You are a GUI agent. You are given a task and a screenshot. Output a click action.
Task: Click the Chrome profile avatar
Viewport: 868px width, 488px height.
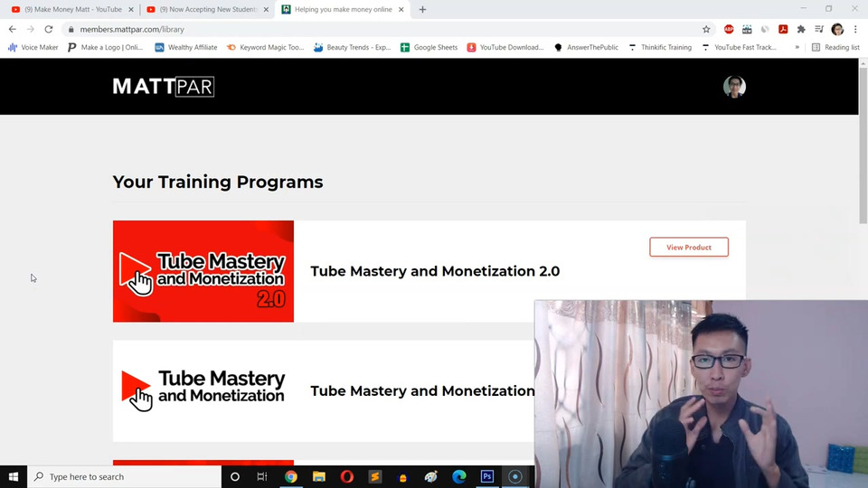click(837, 29)
